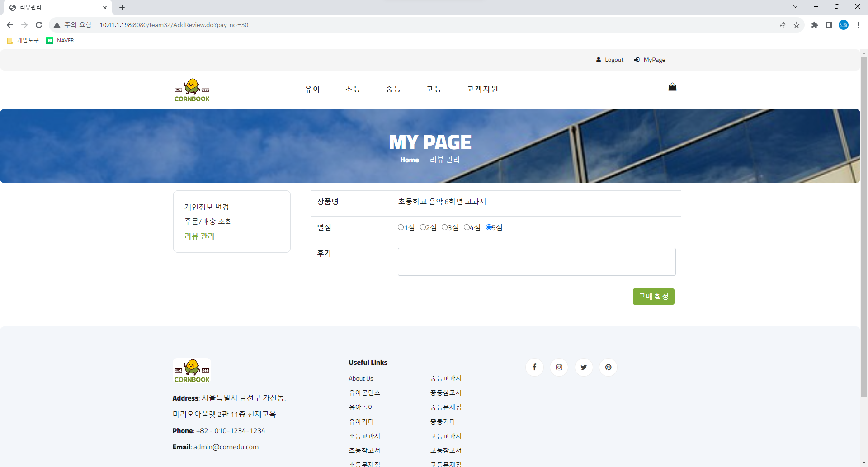Open the Facebook social icon
This screenshot has height=467, width=868.
coord(534,367)
